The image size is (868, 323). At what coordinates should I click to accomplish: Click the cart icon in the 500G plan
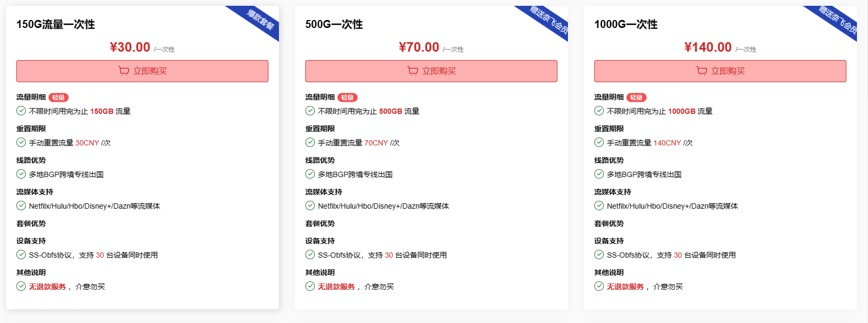(x=413, y=71)
